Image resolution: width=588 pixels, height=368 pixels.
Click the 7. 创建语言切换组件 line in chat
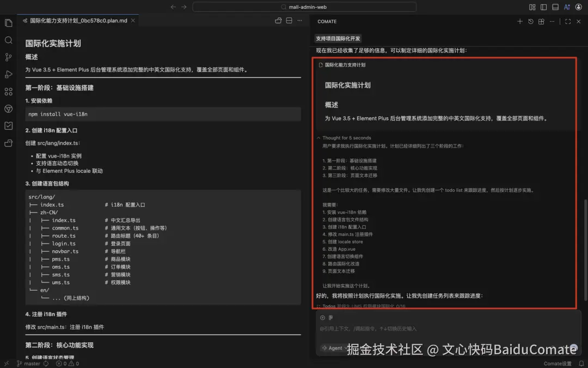(x=343, y=256)
